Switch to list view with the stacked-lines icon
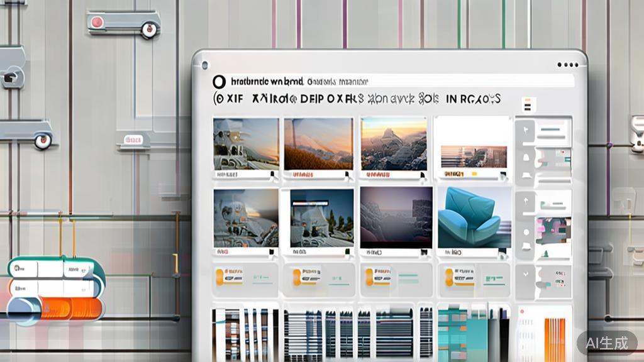The width and height of the screenshot is (644, 362). click(x=528, y=105)
